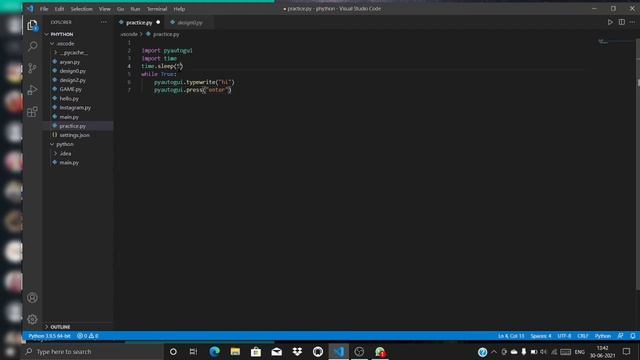
Task: Open the Edit menu
Action: coord(59,9)
